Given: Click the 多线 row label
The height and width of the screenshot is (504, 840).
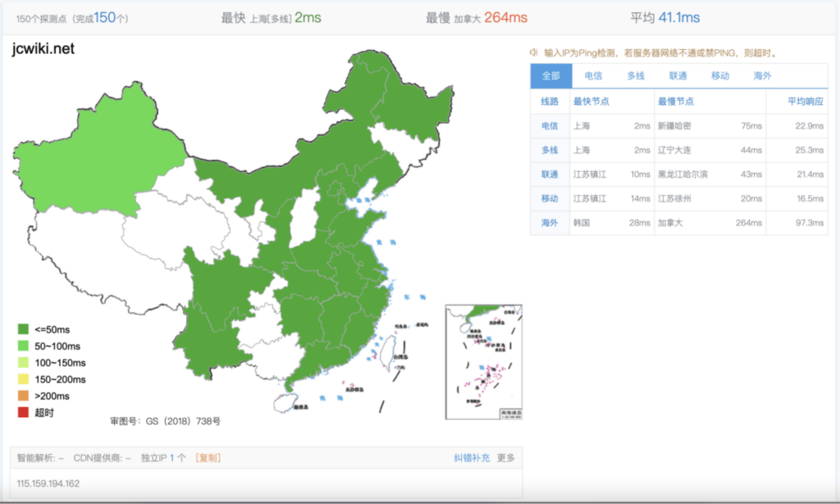Looking at the screenshot, I should click(x=550, y=150).
